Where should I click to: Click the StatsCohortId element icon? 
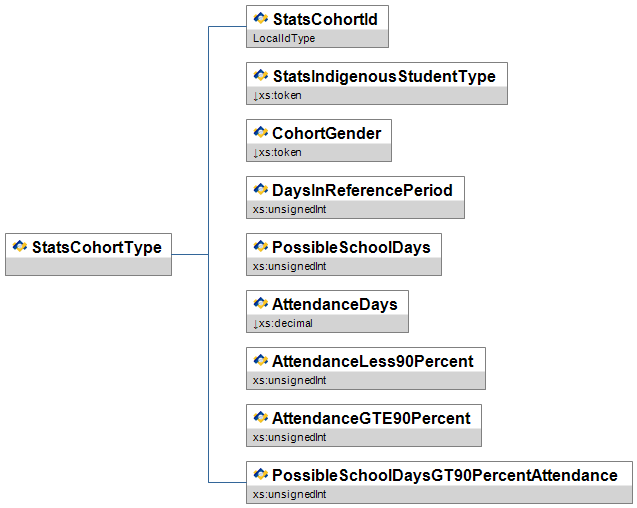[x=261, y=18]
